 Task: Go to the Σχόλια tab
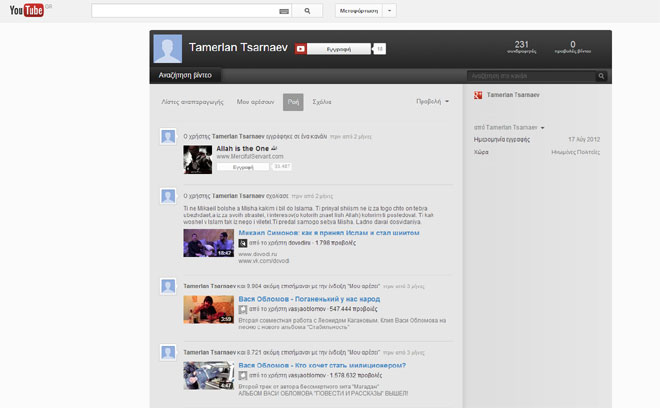[x=322, y=102]
